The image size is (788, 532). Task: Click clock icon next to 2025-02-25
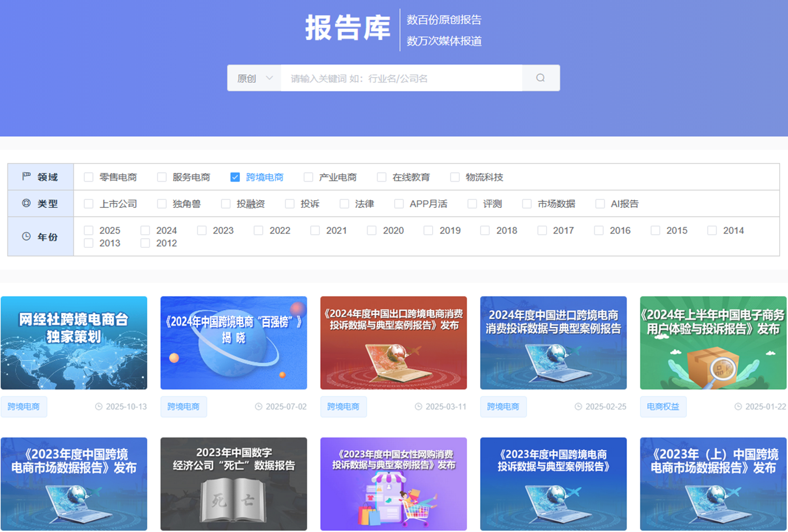[x=578, y=406]
